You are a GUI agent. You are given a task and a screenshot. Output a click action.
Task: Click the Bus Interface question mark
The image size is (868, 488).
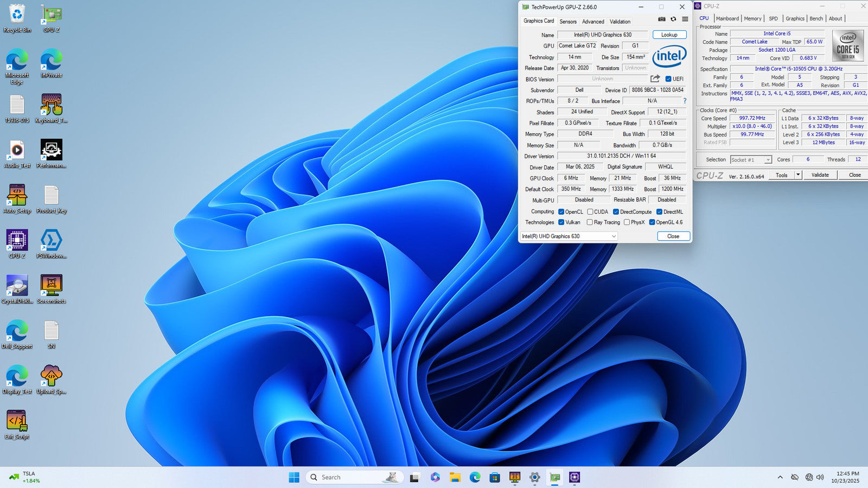click(x=685, y=101)
